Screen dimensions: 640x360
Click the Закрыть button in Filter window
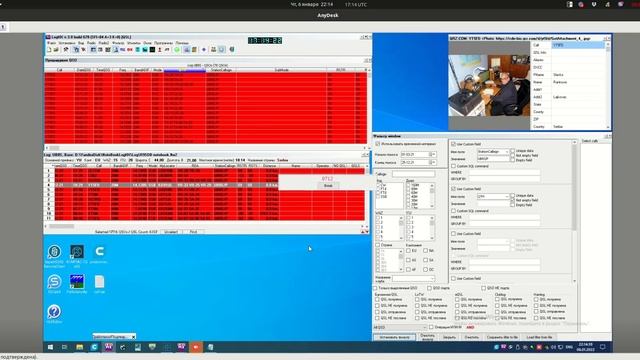(449, 337)
